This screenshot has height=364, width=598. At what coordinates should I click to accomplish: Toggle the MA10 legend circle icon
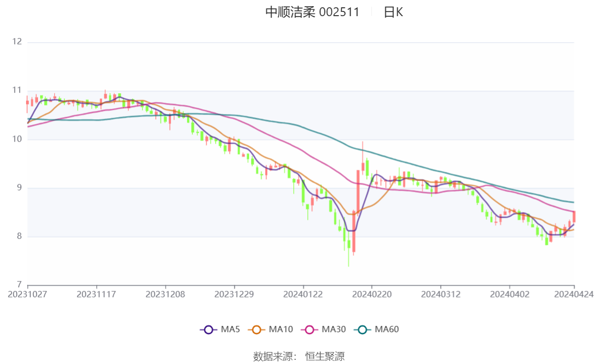(x=256, y=330)
